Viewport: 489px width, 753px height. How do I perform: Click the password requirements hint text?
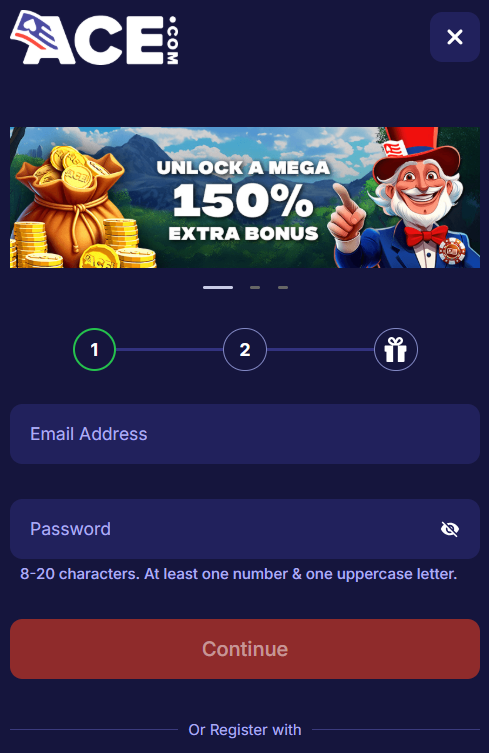click(238, 573)
